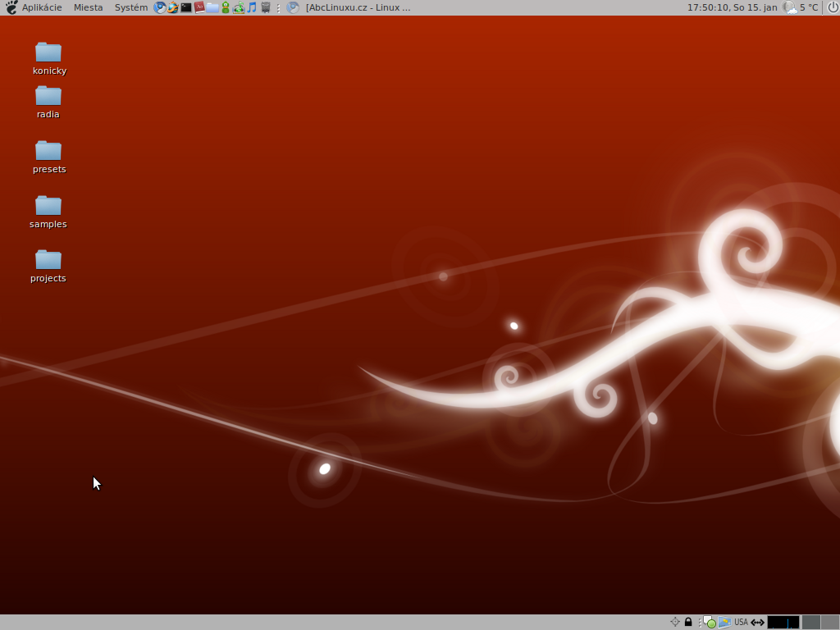Click the crosshair applet in bottom panel
Viewport: 840px width, 630px height.
pos(675,622)
